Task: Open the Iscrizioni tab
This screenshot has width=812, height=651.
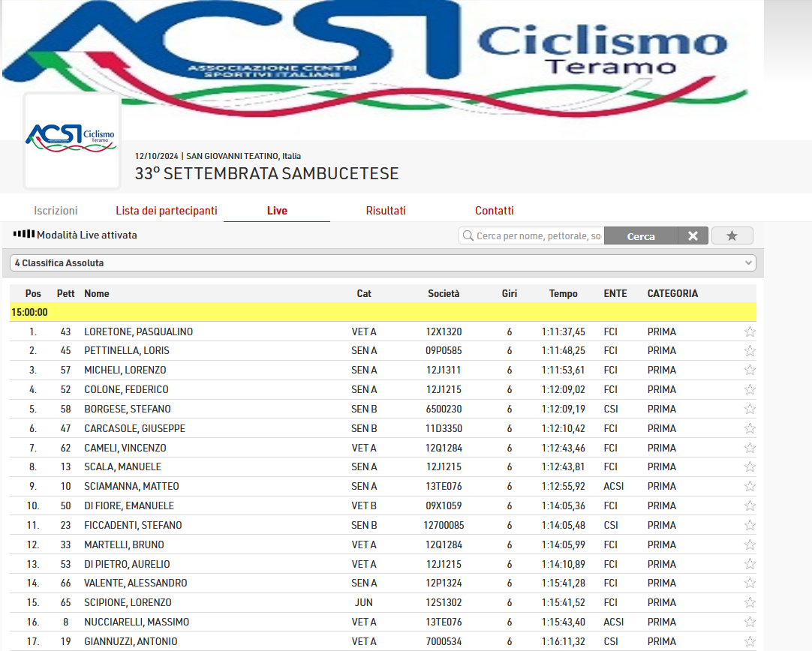Action: (56, 211)
